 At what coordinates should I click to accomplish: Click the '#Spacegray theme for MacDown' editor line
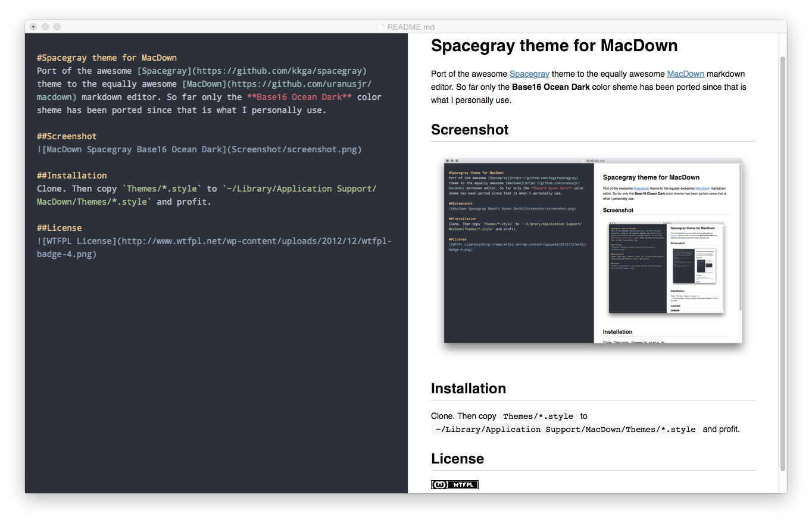click(107, 58)
